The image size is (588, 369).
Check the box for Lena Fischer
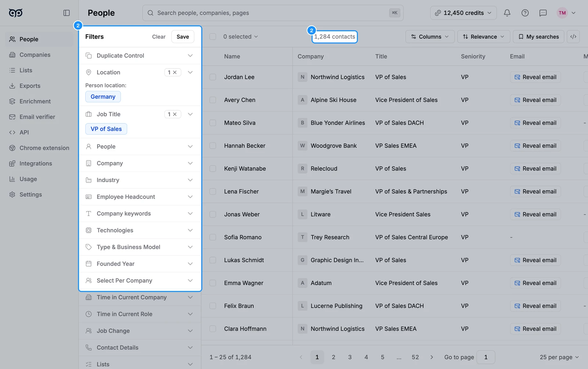(213, 191)
